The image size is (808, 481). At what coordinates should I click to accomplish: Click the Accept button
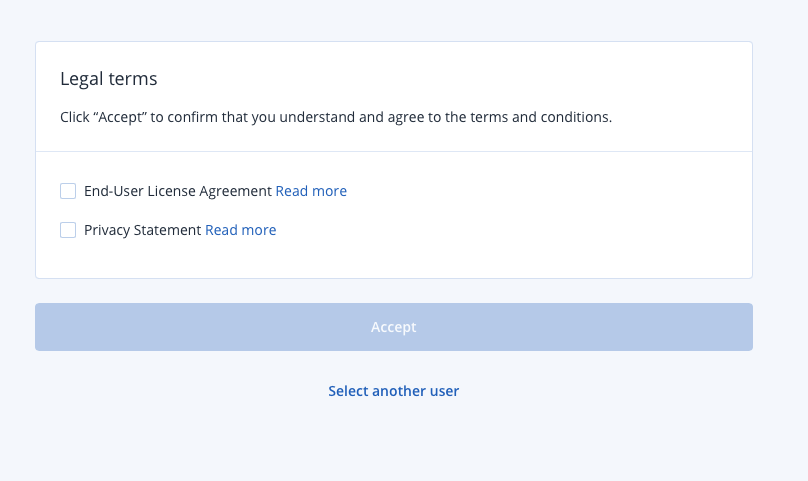[394, 327]
